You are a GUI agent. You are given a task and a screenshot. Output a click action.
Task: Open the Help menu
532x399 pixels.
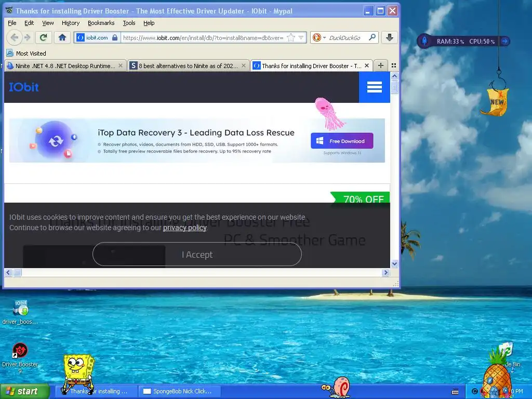(149, 23)
